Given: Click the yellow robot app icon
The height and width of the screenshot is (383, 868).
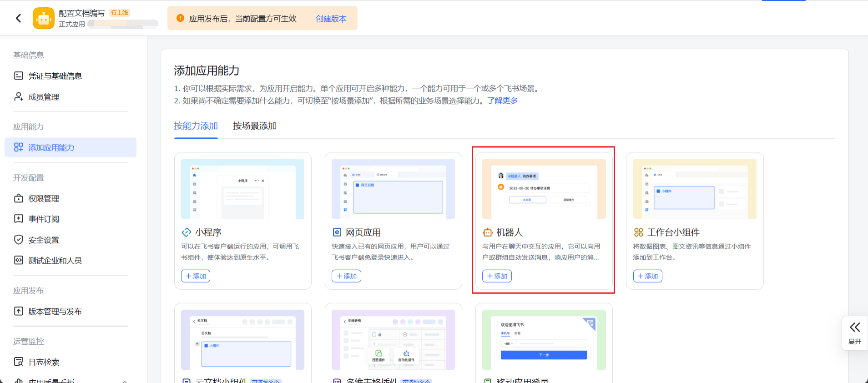Looking at the screenshot, I should coord(44,18).
